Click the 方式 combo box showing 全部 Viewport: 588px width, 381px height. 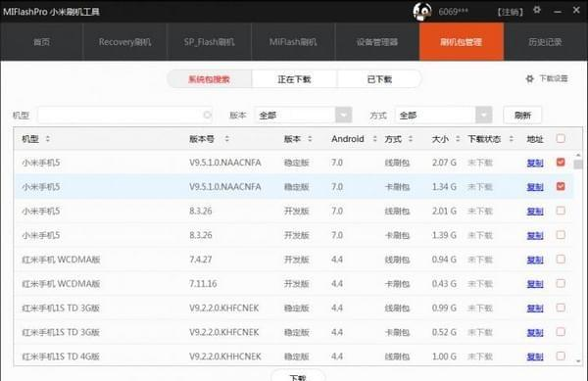(x=444, y=115)
